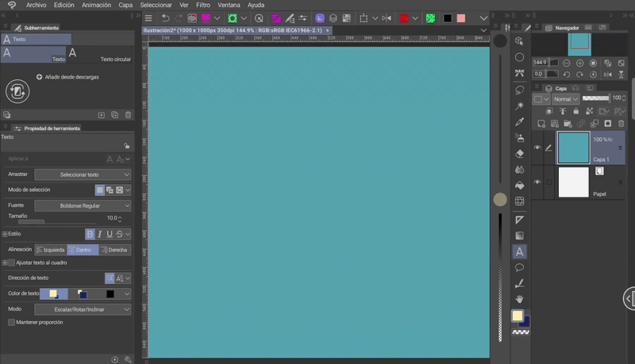This screenshot has width=635, height=364.
Task: Set alignment to Izquierda
Action: click(x=52, y=250)
